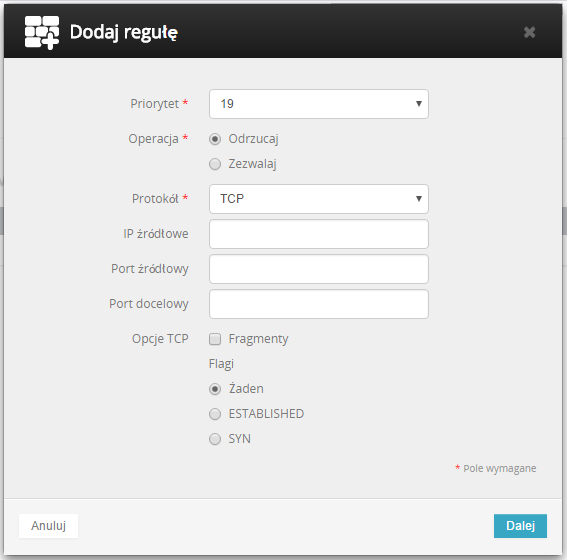Click the Protokół dropdown arrow
Screen dimensions: 567x560
[419, 198]
